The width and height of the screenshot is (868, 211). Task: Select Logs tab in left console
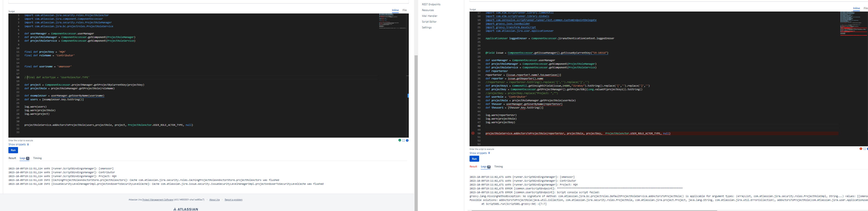[x=24, y=158]
